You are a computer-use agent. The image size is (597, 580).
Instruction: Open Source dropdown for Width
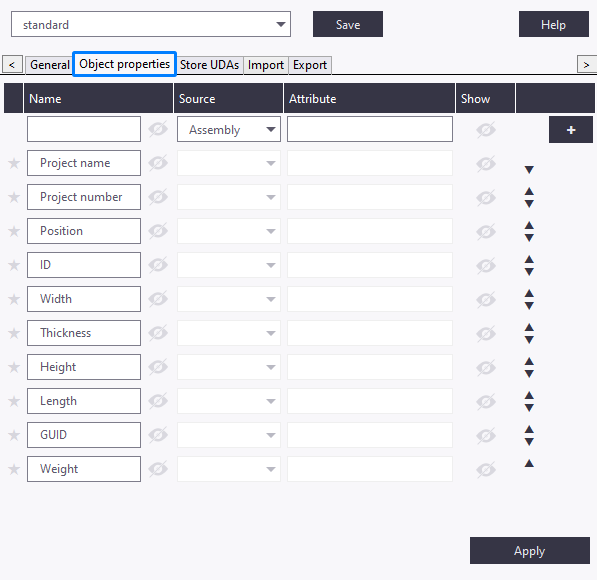click(229, 299)
